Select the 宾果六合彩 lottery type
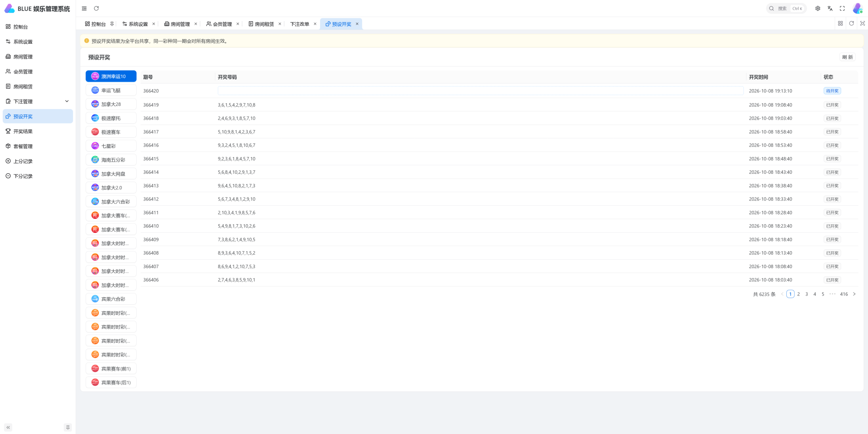 coord(111,299)
